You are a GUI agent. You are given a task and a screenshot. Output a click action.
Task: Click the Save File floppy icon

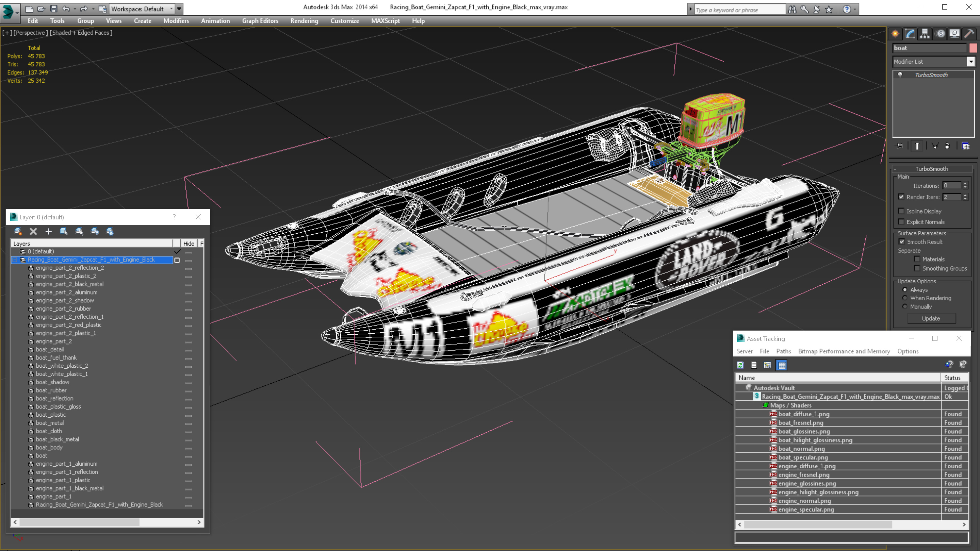pos(53,9)
